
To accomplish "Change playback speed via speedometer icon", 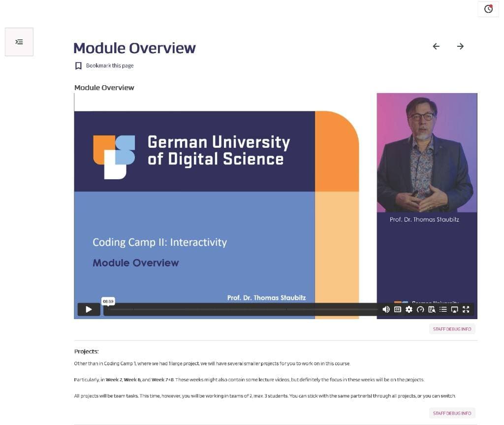I will [420, 309].
